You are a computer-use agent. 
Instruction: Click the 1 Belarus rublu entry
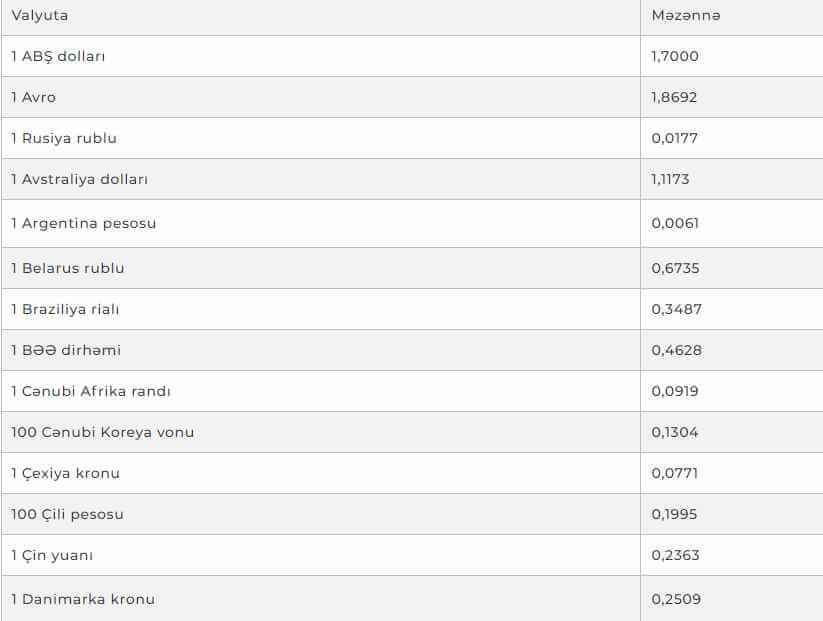(x=68, y=268)
